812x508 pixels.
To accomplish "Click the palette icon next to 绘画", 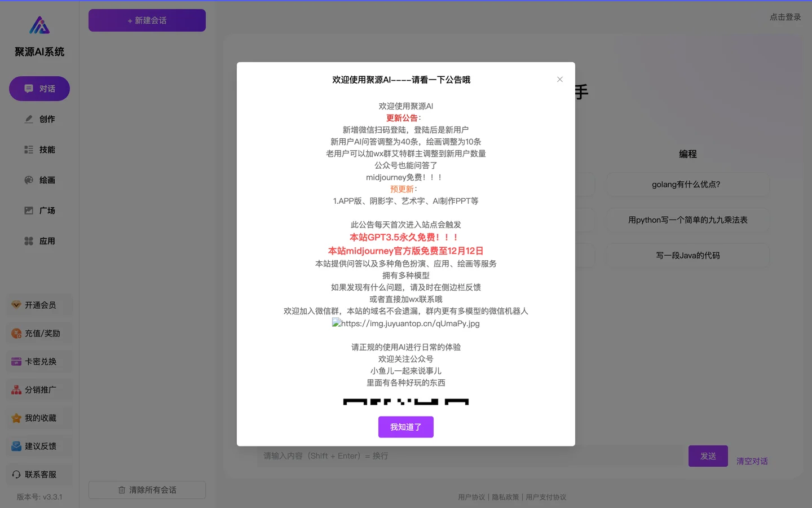I will click(29, 180).
